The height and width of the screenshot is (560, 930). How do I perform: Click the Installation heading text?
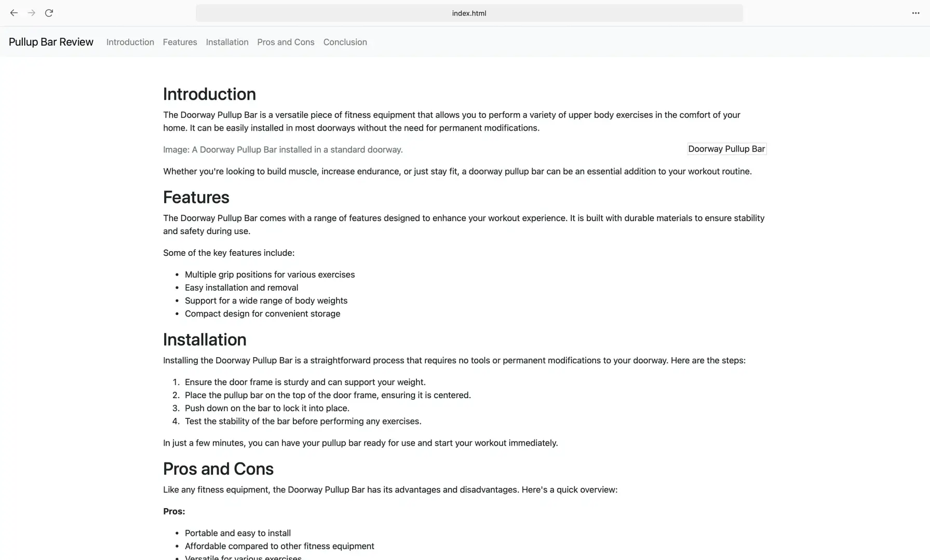tap(205, 339)
